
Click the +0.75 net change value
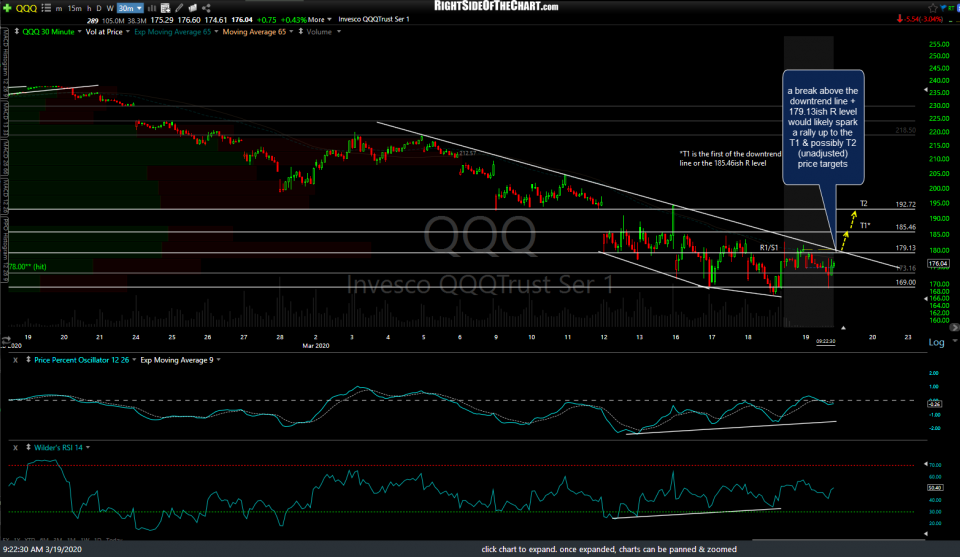coord(266,20)
